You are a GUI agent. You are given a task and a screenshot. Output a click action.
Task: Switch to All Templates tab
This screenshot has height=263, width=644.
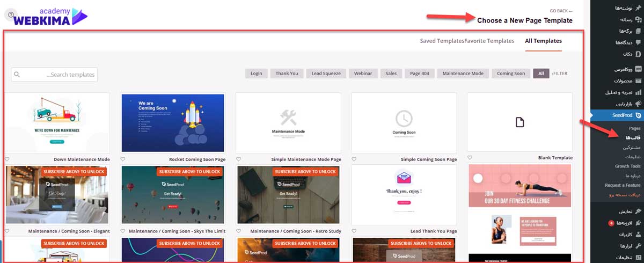tap(544, 41)
